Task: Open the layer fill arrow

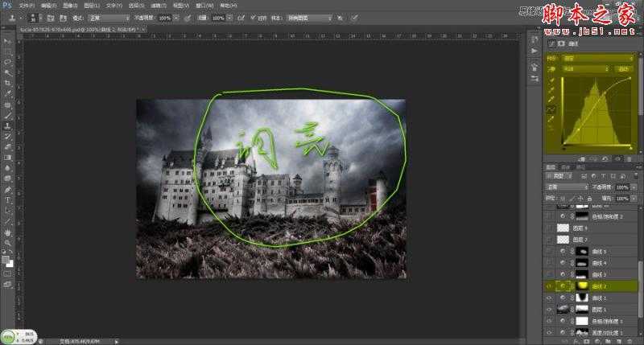Action: tap(634, 198)
